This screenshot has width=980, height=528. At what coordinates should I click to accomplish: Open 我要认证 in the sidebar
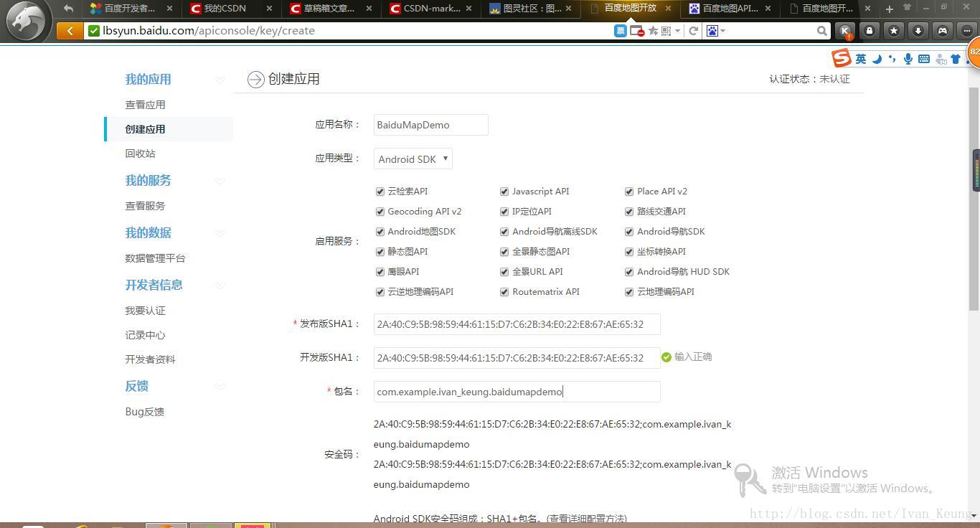[145, 311]
